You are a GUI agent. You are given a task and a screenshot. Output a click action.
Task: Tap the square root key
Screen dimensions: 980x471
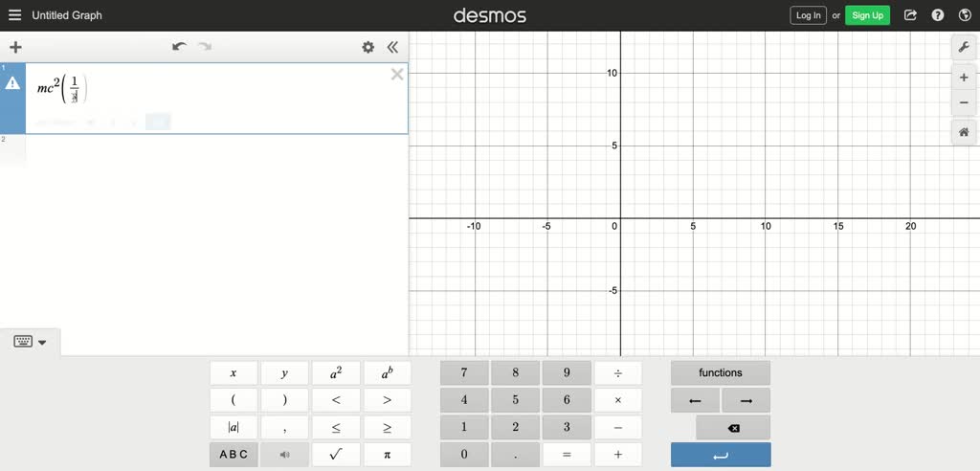click(x=336, y=455)
